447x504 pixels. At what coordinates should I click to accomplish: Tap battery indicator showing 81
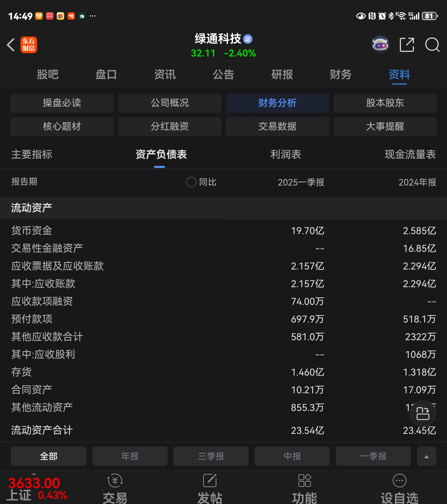tap(430, 16)
